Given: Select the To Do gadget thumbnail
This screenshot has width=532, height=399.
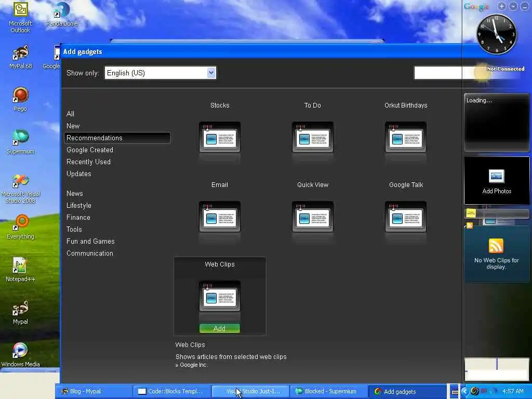Looking at the screenshot, I should click(x=312, y=137).
